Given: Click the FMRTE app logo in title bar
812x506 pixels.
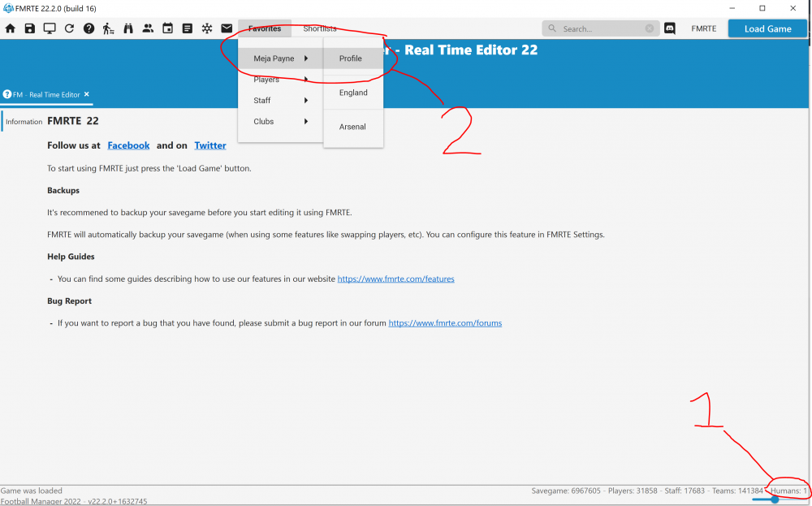Looking at the screenshot, I should pos(8,8).
